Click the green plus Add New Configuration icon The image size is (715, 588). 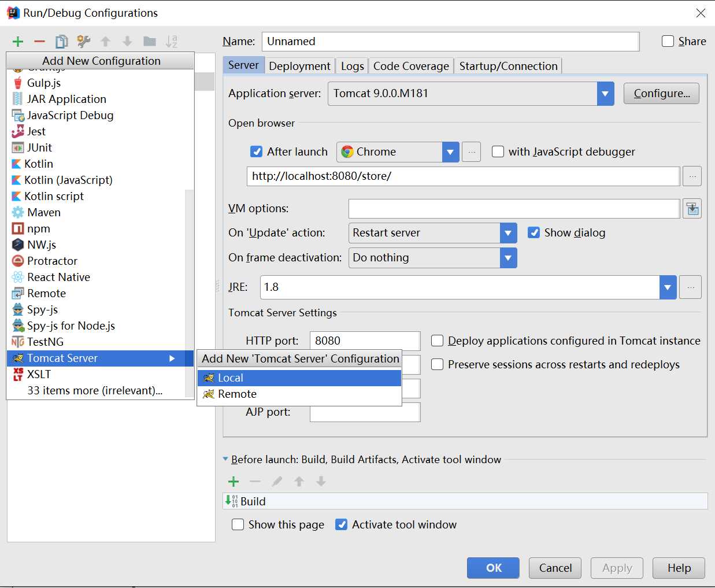pyautogui.click(x=18, y=42)
